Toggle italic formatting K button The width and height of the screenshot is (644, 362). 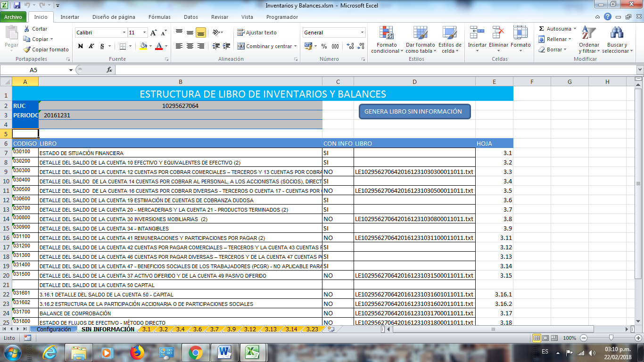point(91,46)
